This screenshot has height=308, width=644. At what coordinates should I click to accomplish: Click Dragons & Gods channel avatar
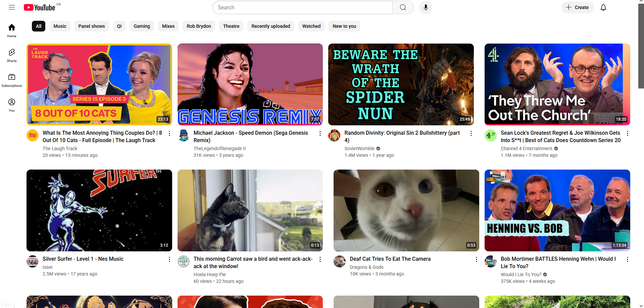tap(340, 261)
